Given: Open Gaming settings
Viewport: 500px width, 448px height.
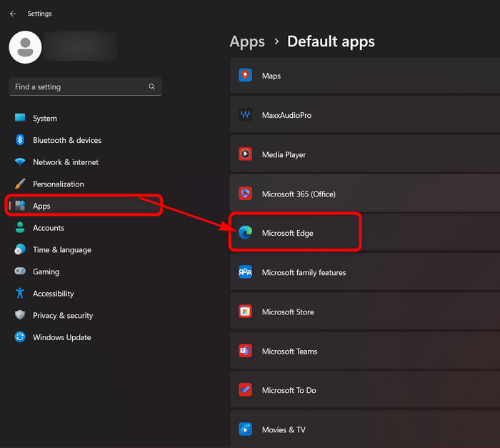Looking at the screenshot, I should 84,272.
